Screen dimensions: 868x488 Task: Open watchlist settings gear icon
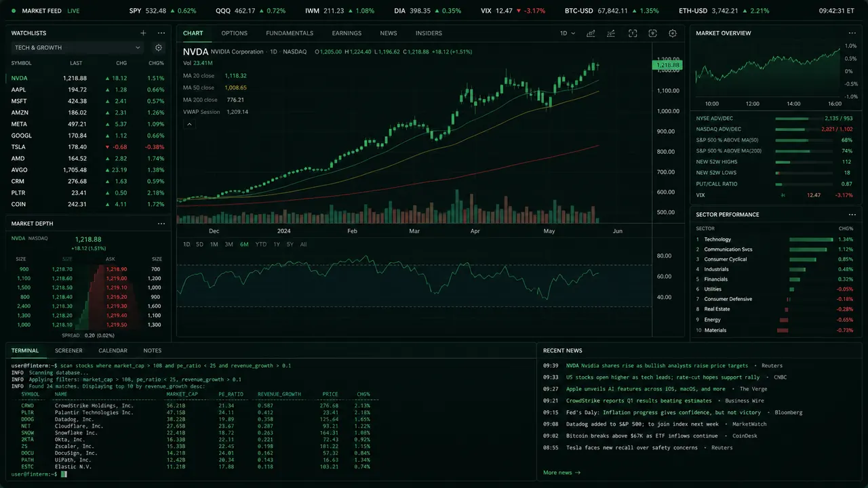tap(159, 47)
